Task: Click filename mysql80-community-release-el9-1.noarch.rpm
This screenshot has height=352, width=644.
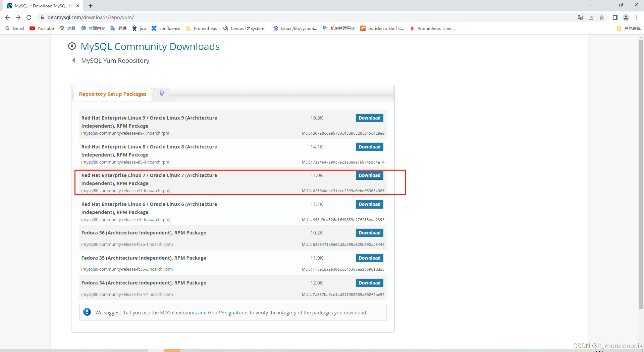Action: pos(126,133)
